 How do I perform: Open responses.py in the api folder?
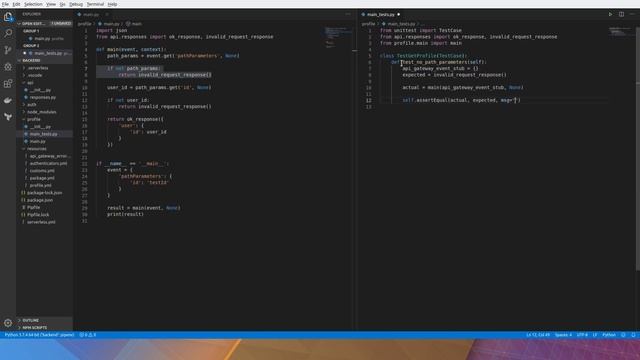(44, 97)
